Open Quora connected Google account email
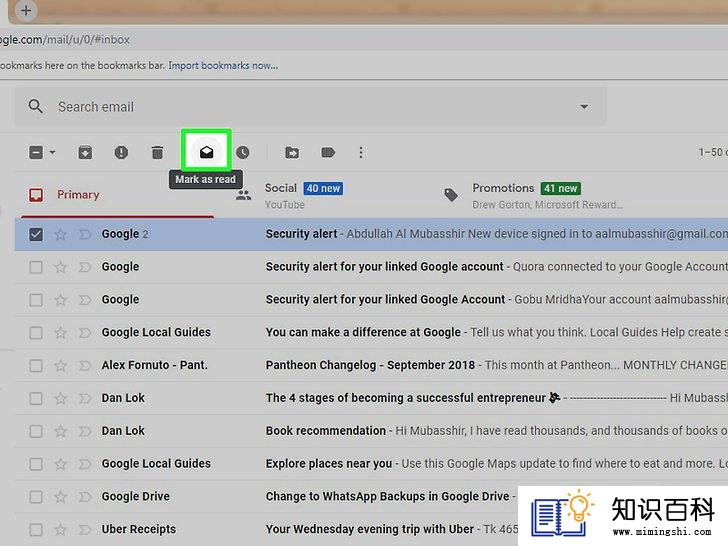Image resolution: width=728 pixels, height=546 pixels. coord(371,267)
